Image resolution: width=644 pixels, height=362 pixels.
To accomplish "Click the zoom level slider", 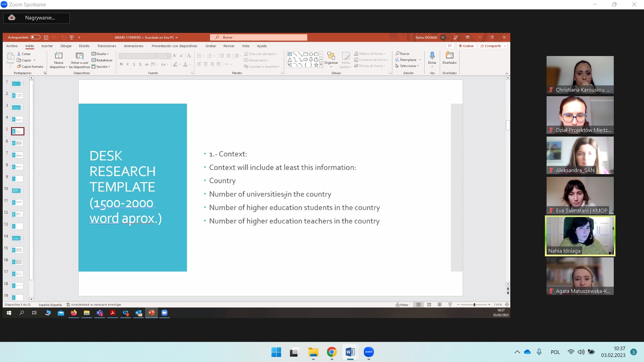I will (474, 305).
